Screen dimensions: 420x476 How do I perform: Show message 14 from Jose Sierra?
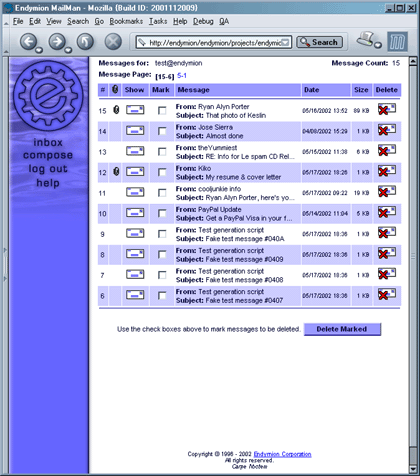click(135, 130)
